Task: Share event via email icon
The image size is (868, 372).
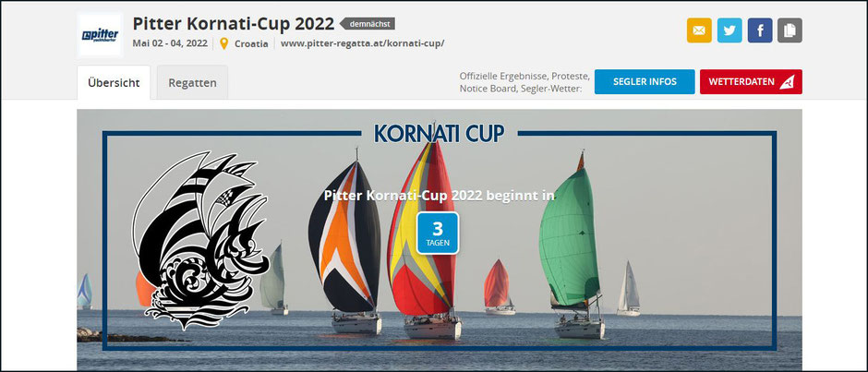Action: pyautogui.click(x=699, y=30)
